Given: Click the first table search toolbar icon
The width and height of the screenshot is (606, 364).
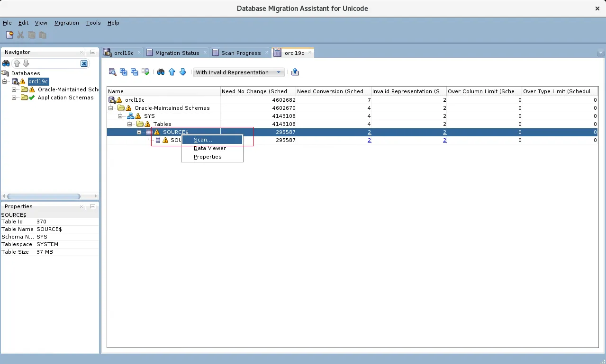Looking at the screenshot, I should tap(112, 72).
